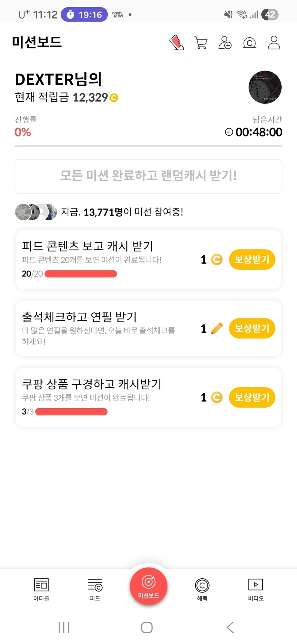Viewport: 297px width, 644px height.
Task: Switch to the 아티클 tab
Action: click(x=41, y=589)
